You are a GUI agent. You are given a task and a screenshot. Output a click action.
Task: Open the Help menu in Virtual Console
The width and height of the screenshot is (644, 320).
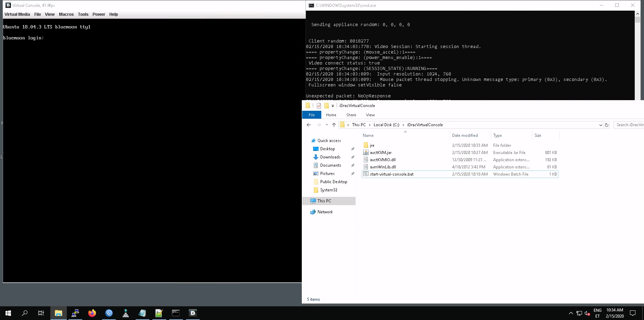click(x=113, y=14)
